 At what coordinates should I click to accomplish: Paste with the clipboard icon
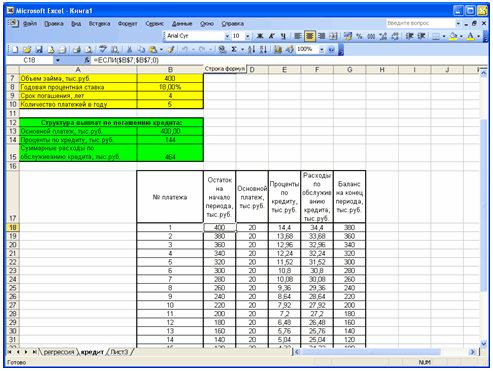coord(153,50)
